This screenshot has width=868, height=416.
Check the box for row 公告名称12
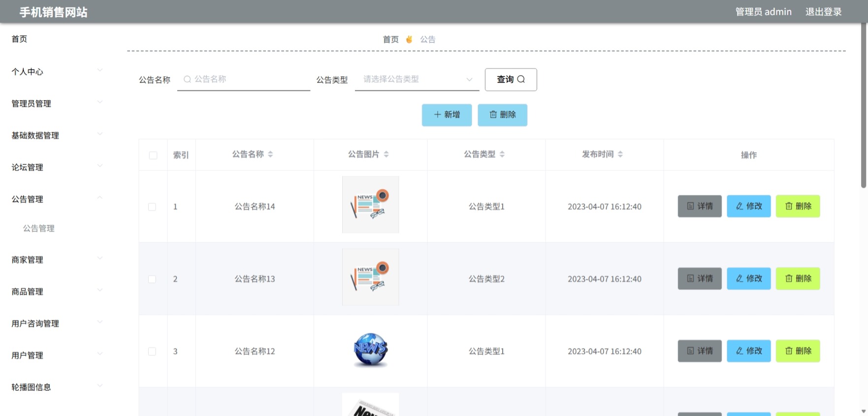point(152,351)
